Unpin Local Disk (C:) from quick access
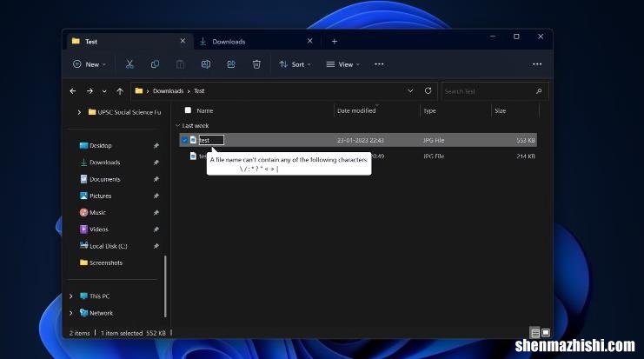The height and width of the screenshot is (359, 644). point(156,247)
